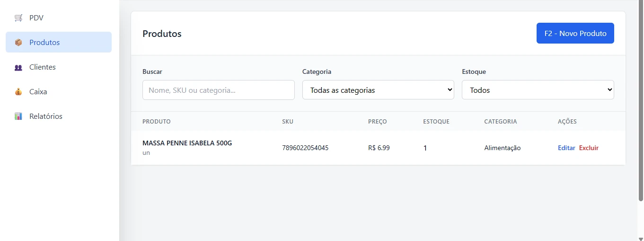Click the page scrollbar down arrow
This screenshot has width=644, height=241.
tap(641, 238)
